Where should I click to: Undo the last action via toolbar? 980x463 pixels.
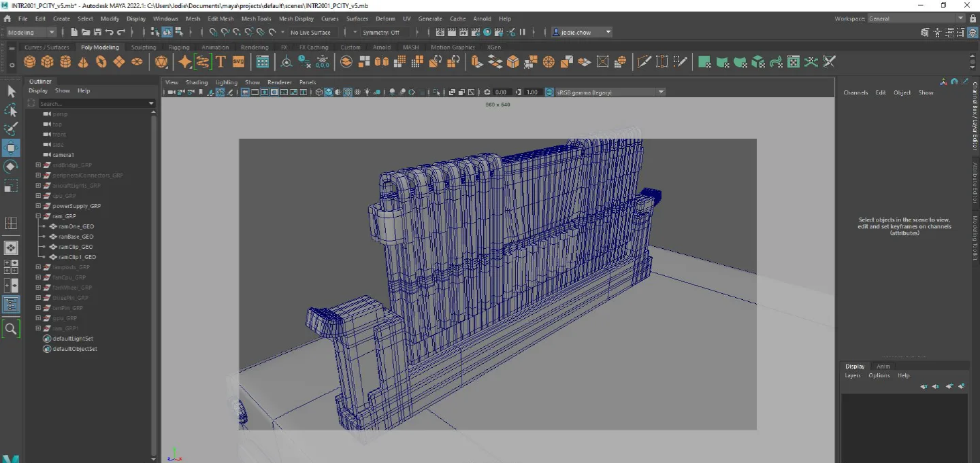tap(109, 32)
